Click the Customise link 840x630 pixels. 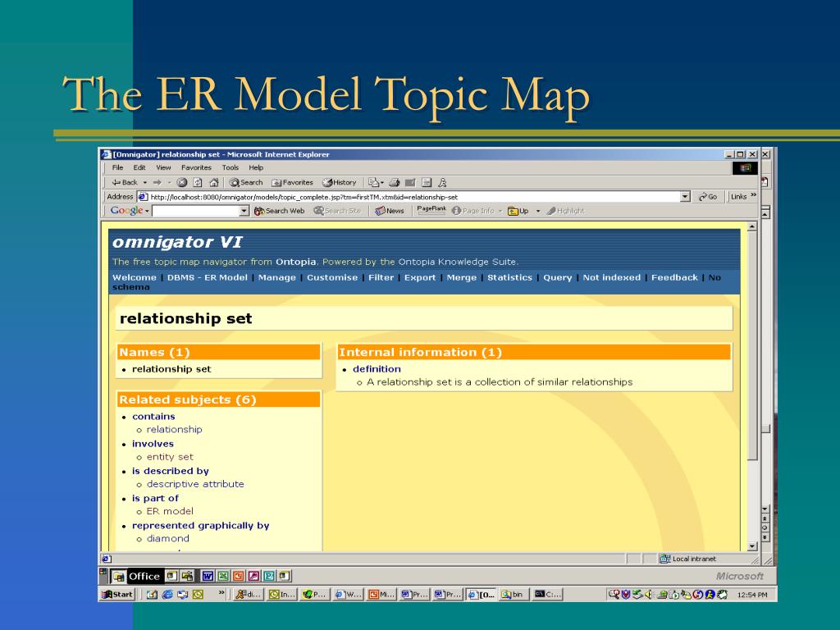pyautogui.click(x=332, y=277)
